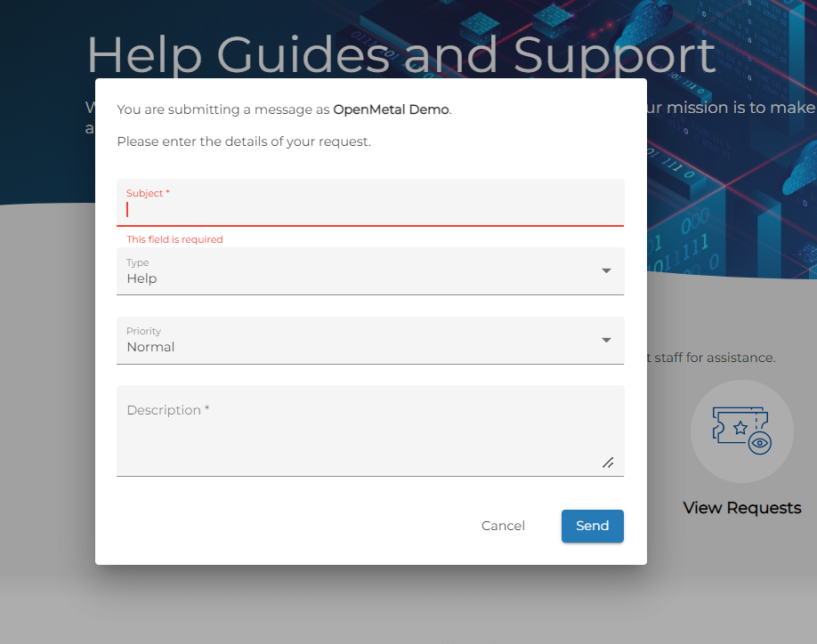The image size is (817, 644).
Task: Click the bold OpenMetal Demo name
Action: [x=392, y=109]
